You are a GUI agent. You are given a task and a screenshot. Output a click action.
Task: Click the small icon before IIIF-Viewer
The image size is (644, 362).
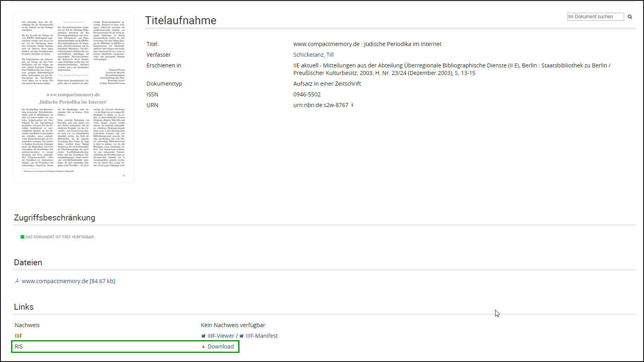(203, 336)
